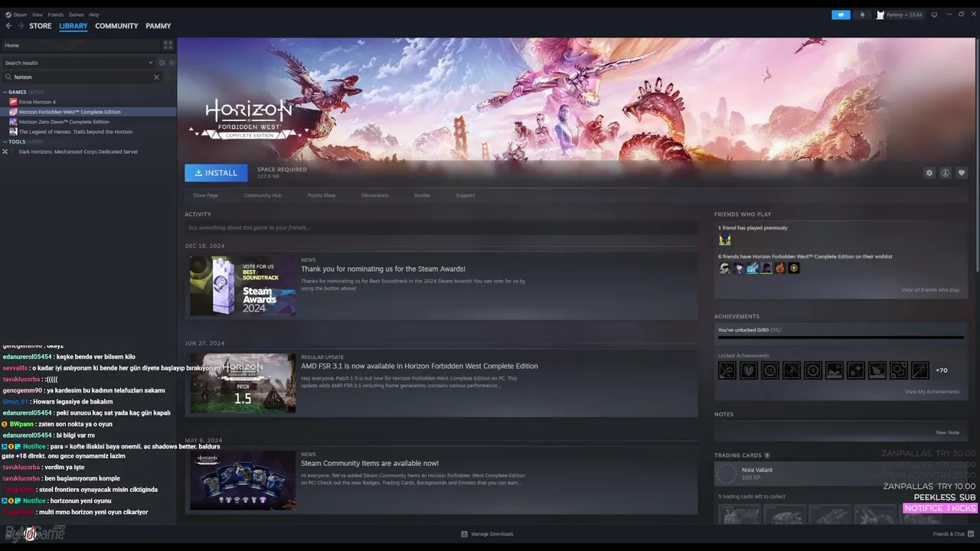
Task: Click the orange flame wishlist friend avatar
Action: coord(779,268)
